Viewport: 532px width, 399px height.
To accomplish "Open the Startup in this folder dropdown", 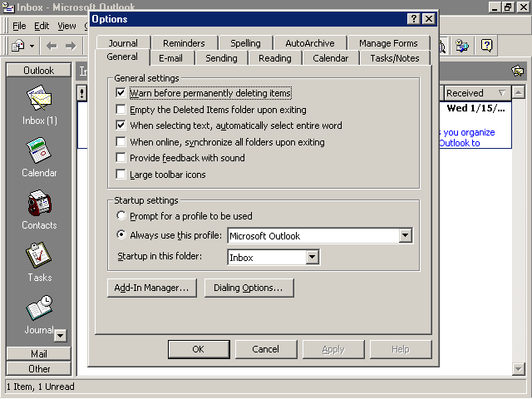I will point(313,257).
